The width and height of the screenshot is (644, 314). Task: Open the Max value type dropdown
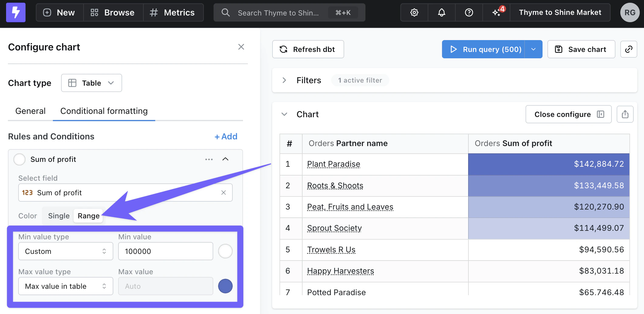click(x=66, y=286)
